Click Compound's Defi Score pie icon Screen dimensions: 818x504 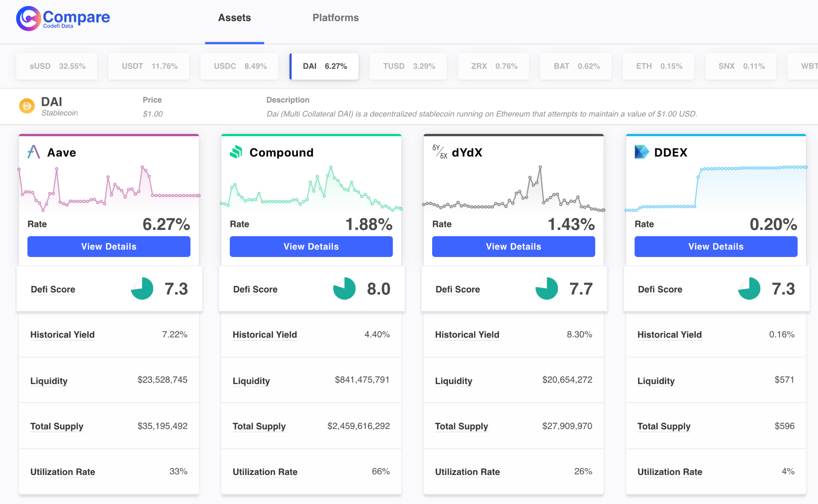(344, 289)
